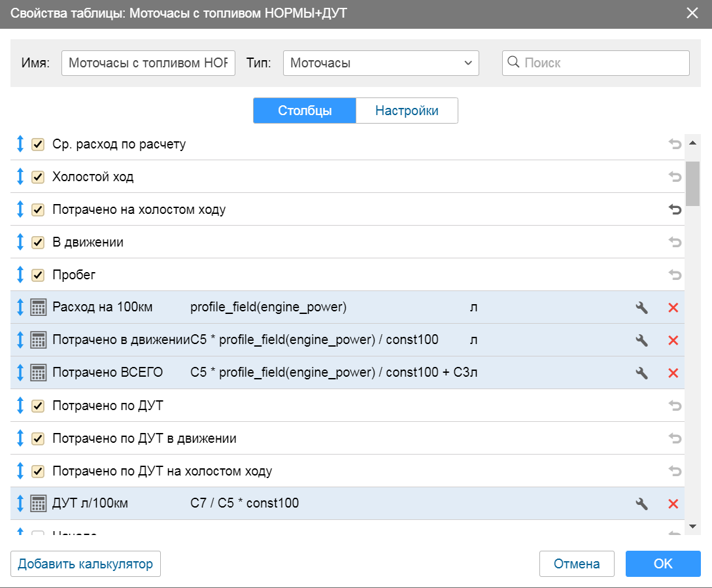Image resolution: width=712 pixels, height=588 pixels.
Task: Switch to the Настройки tab
Action: [x=407, y=111]
